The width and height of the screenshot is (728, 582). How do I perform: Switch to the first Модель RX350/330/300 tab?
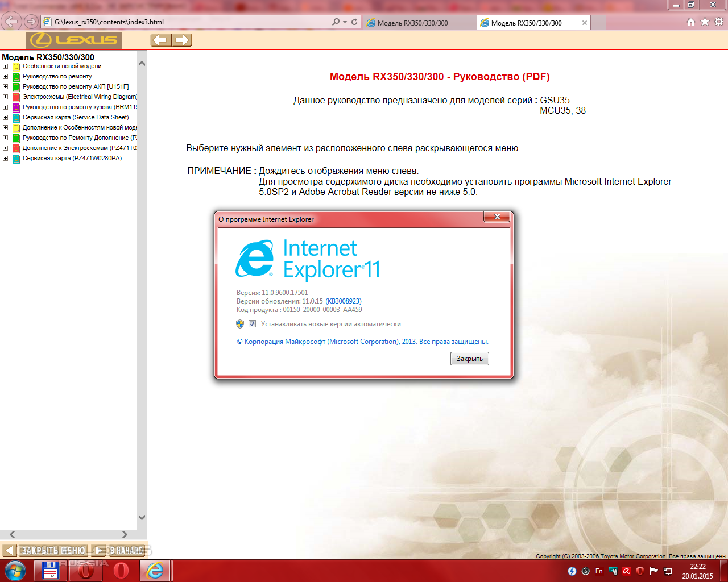click(419, 23)
